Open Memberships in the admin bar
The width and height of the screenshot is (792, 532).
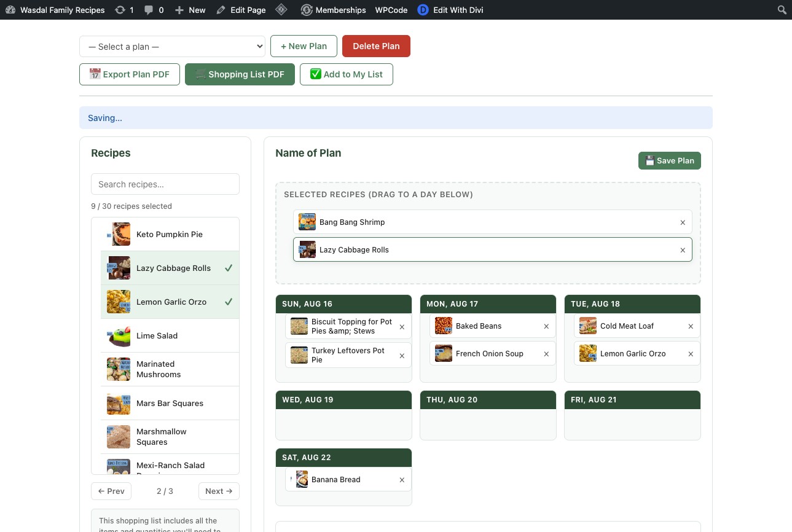pyautogui.click(x=334, y=10)
